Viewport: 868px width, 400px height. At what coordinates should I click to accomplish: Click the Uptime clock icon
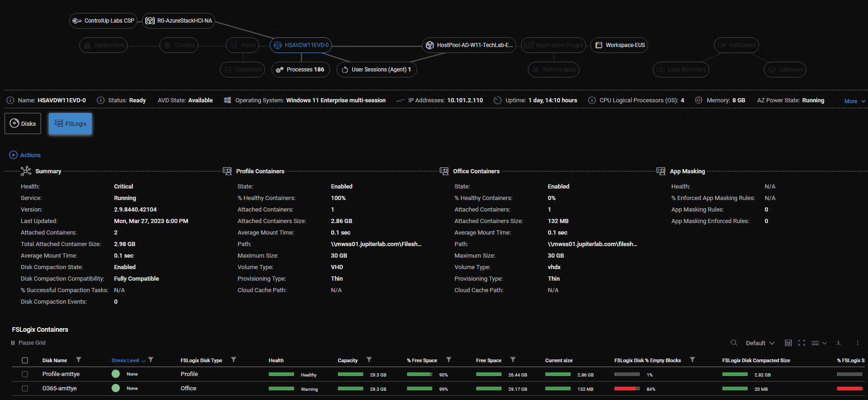point(497,100)
